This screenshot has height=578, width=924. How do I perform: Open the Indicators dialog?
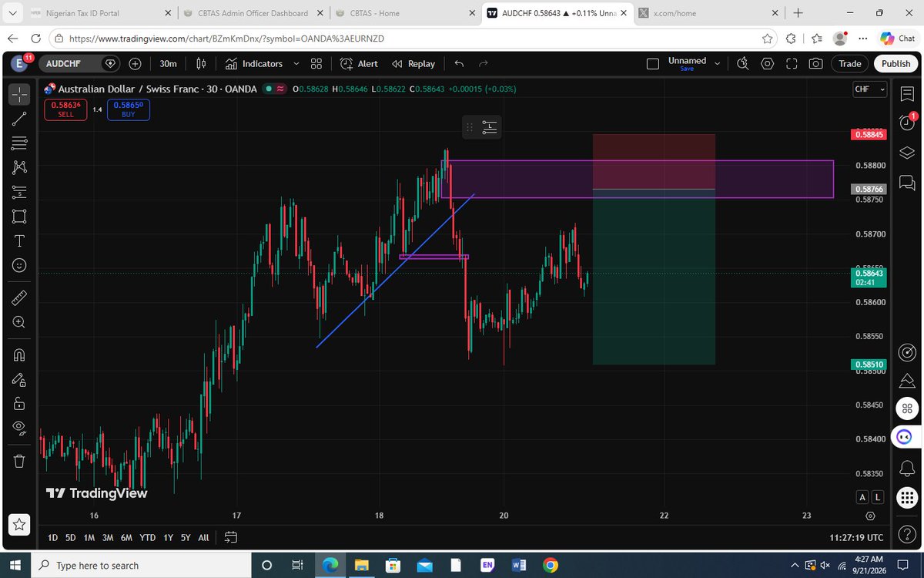point(253,64)
